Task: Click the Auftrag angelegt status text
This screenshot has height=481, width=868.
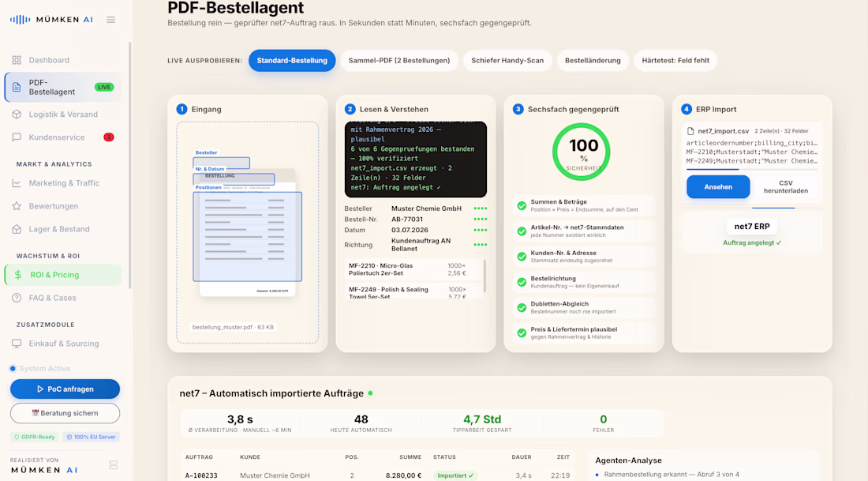Action: (752, 242)
